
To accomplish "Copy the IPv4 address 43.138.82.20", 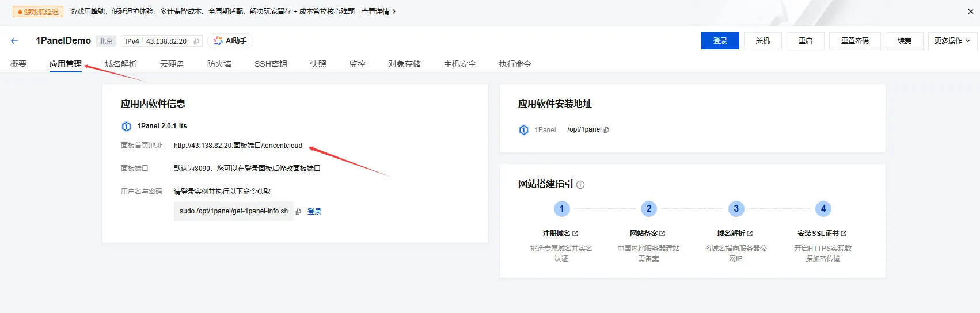I will [x=196, y=41].
